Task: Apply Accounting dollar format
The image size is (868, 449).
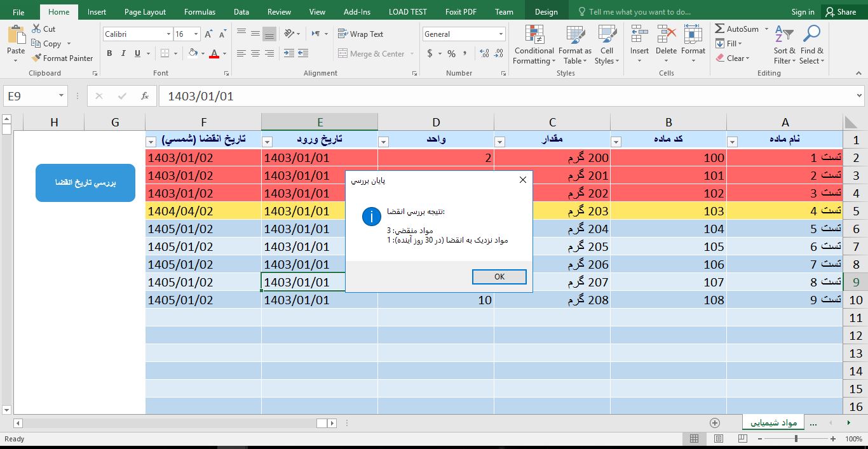Action: pyautogui.click(x=430, y=53)
